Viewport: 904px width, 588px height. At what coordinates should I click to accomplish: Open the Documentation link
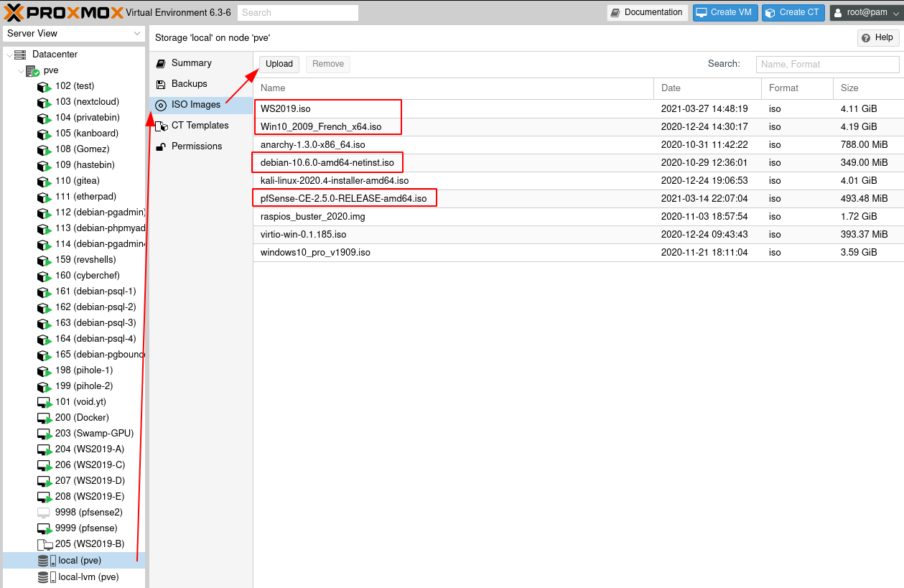pos(648,12)
